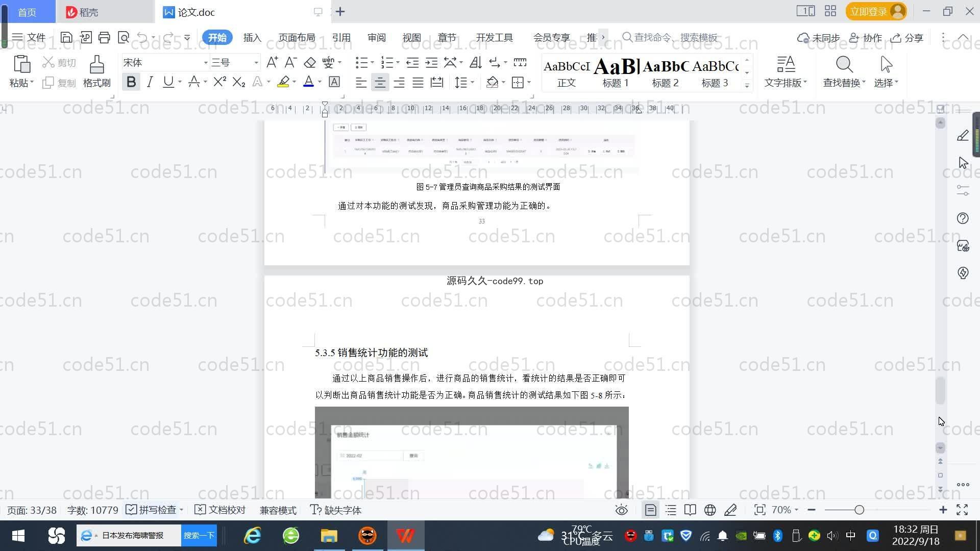Clear formatting with eraser icon

pos(310,62)
